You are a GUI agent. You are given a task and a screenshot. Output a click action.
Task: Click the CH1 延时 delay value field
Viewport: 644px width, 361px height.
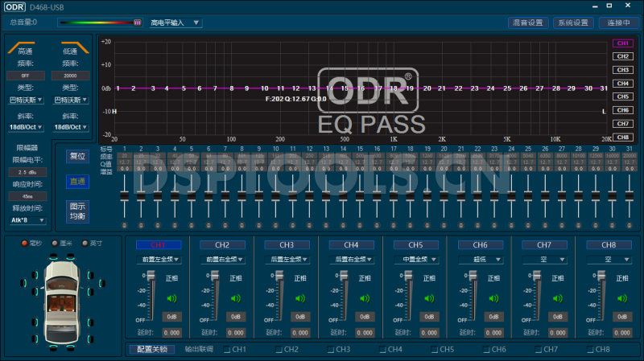click(171, 333)
